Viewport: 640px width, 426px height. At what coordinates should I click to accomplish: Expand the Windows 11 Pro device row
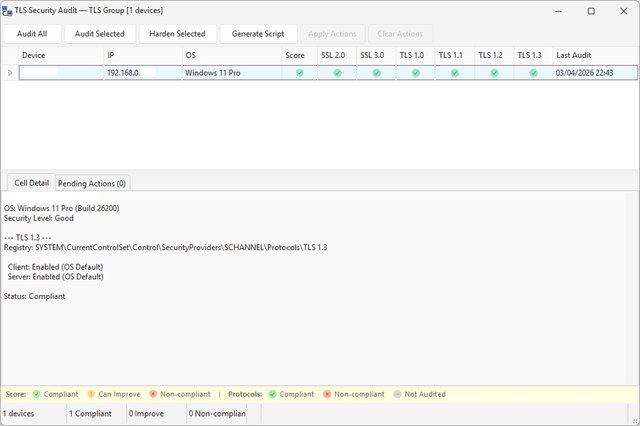pyautogui.click(x=10, y=73)
